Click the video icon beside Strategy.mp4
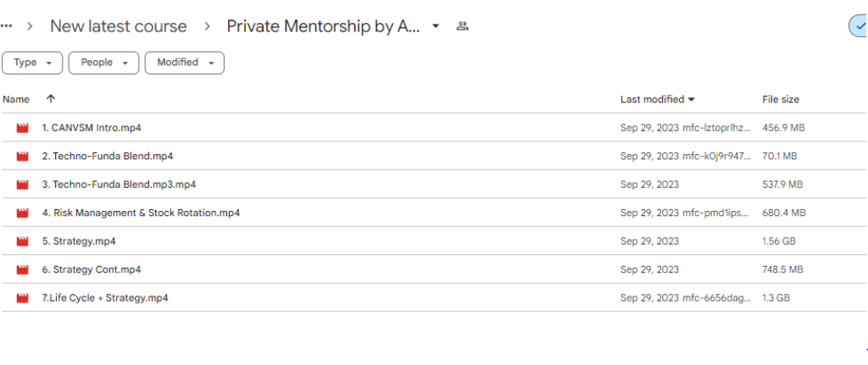868x365 pixels. [22, 241]
